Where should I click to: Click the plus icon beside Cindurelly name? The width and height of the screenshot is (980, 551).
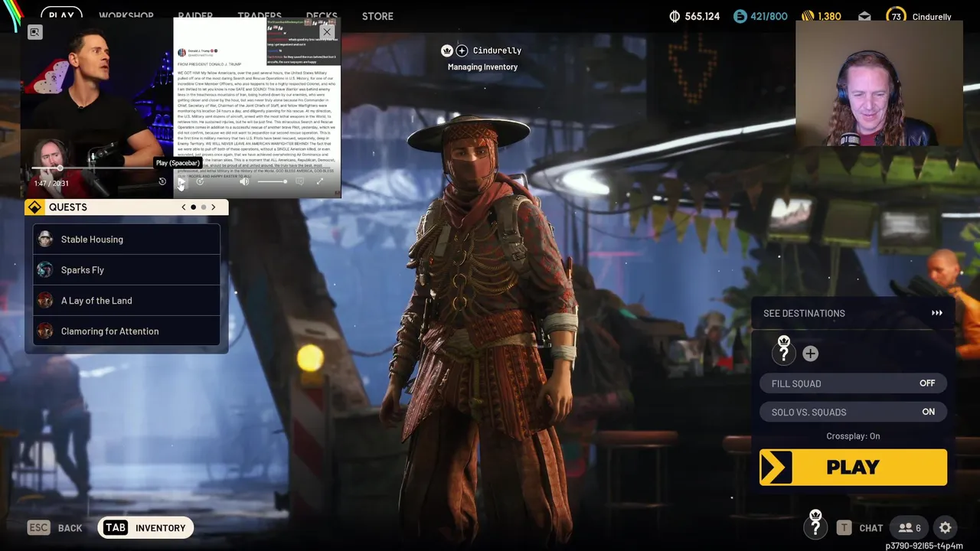pos(462,51)
